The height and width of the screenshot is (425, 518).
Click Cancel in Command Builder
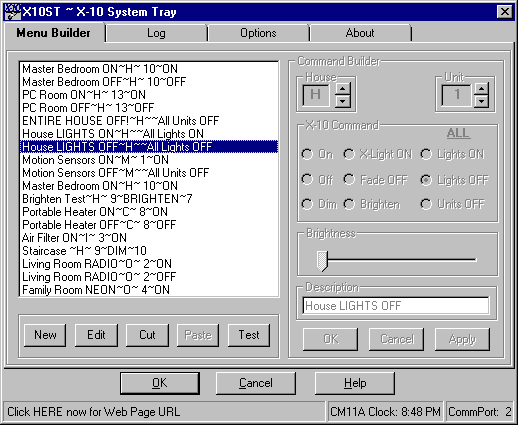396,339
